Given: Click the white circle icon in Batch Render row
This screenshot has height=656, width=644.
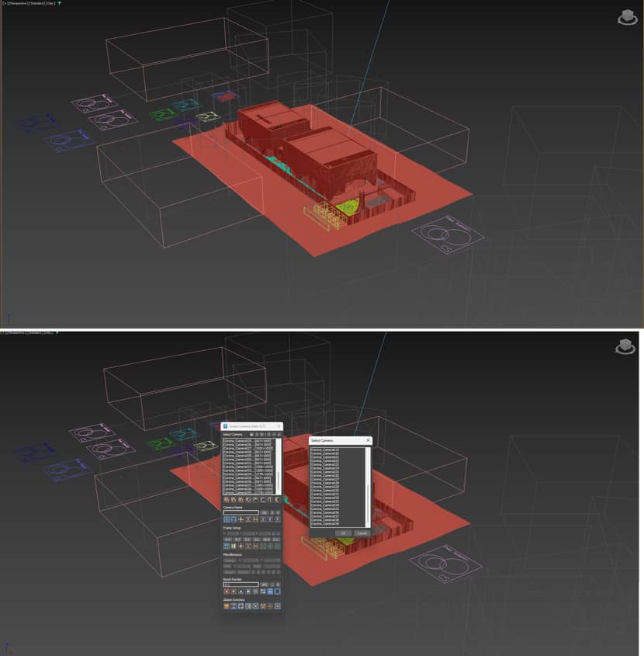Looking at the screenshot, I should coord(241,592).
